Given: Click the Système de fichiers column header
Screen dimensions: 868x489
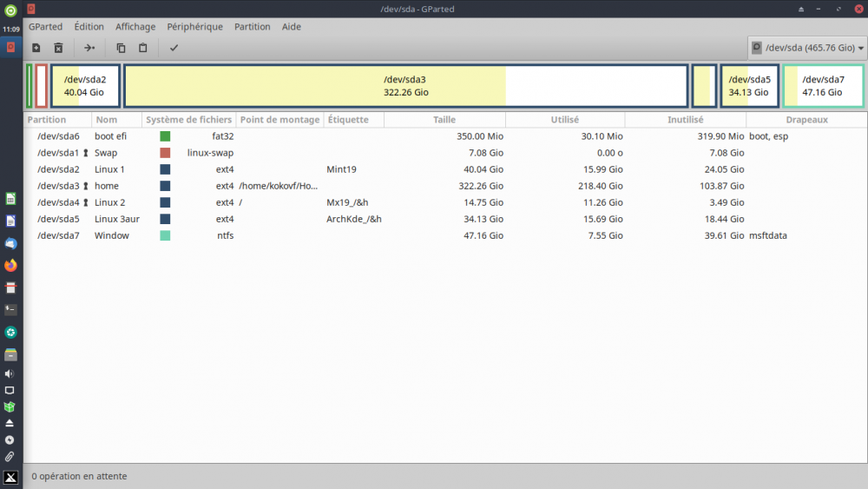Looking at the screenshot, I should click(188, 120).
